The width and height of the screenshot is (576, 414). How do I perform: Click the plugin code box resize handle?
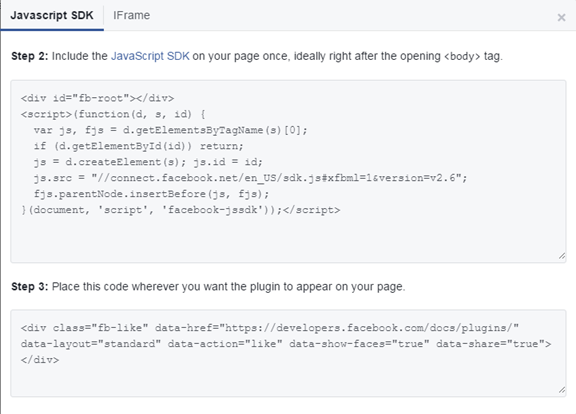[562, 390]
